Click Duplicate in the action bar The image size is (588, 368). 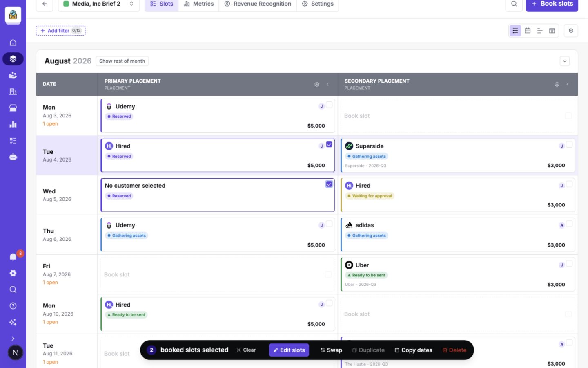tap(368, 350)
